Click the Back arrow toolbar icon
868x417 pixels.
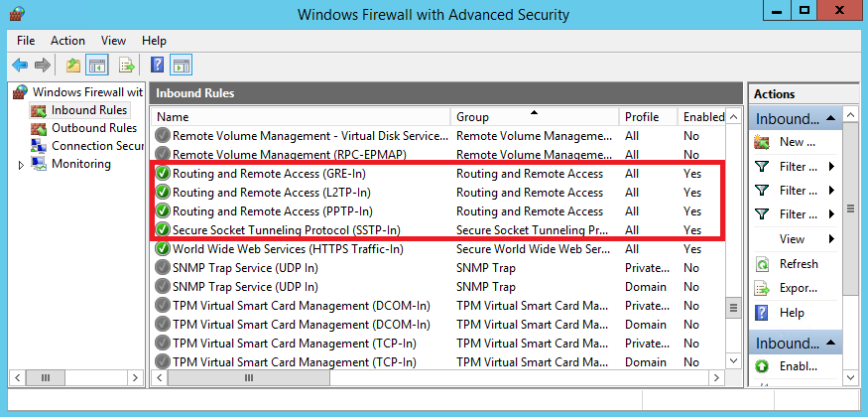pos(20,66)
